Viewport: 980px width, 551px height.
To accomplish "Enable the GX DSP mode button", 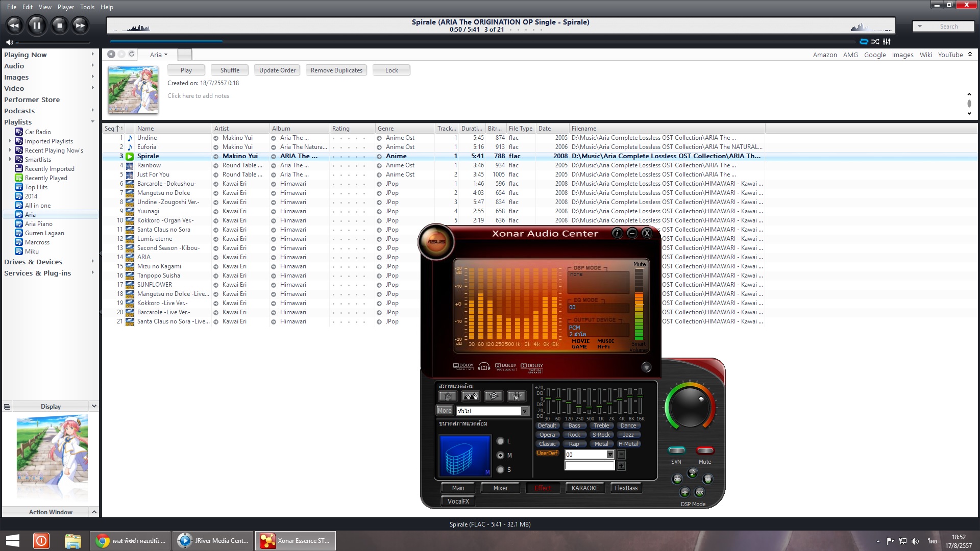I will pos(700,492).
